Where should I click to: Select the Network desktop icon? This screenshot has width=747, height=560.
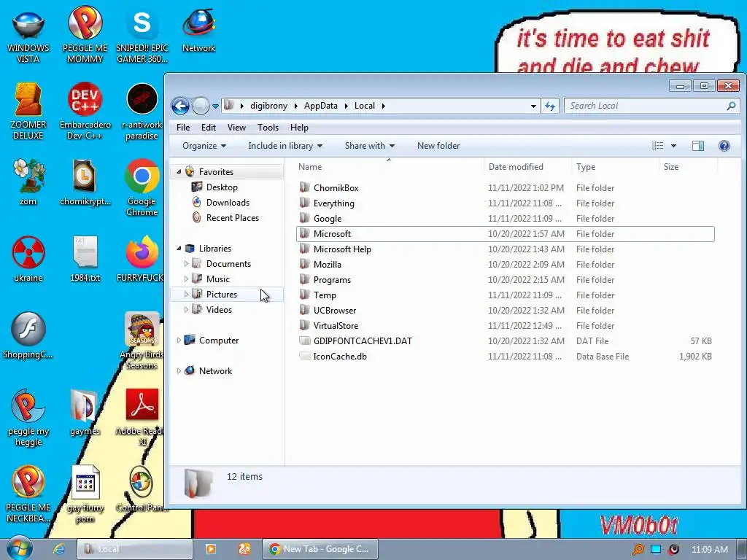(x=198, y=29)
